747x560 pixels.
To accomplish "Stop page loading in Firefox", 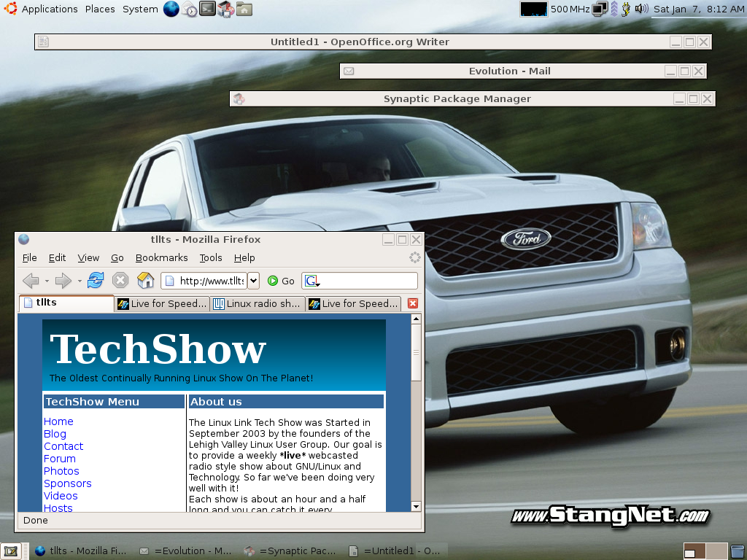I will pyautogui.click(x=120, y=280).
